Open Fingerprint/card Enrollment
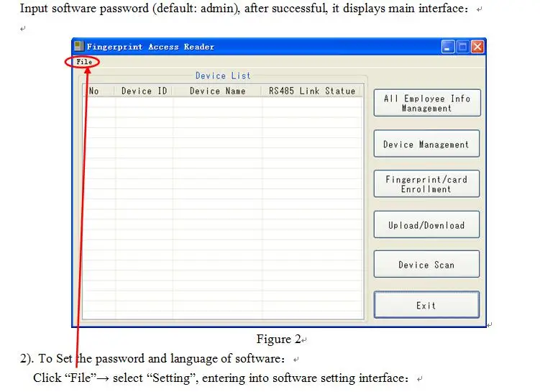This screenshot has width=540, height=392. (x=426, y=184)
